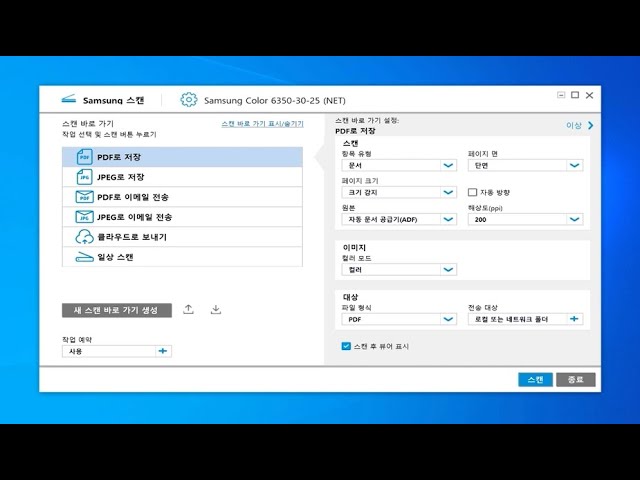Image resolution: width=640 pixels, height=480 pixels.
Task: Click 스캔 바로 가기 표시/숨기기 link
Action: click(262, 124)
